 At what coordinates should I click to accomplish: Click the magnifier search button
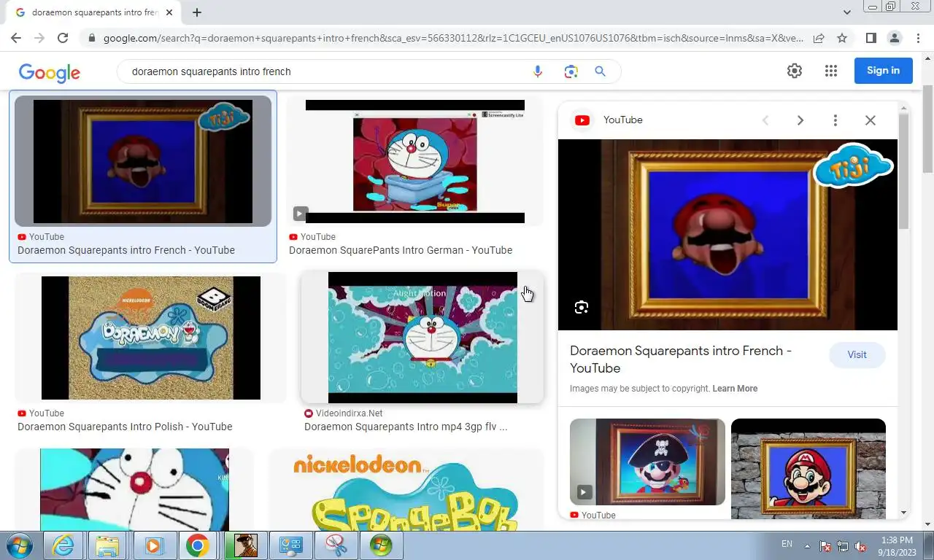[601, 71]
